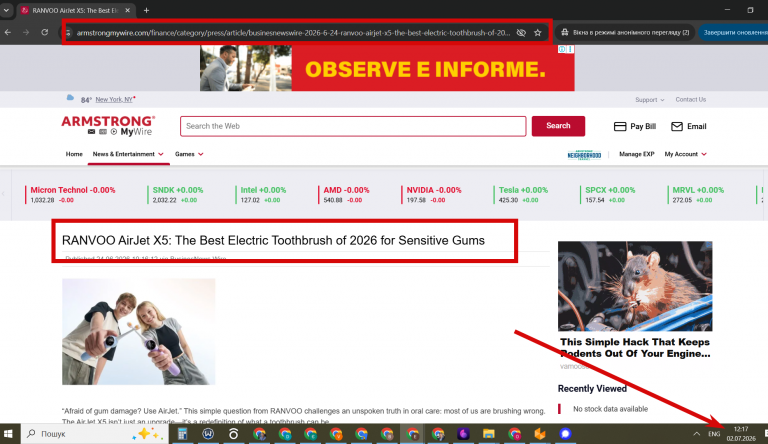The image size is (768, 444).
Task: Open the Contact Us link
Action: (x=691, y=99)
